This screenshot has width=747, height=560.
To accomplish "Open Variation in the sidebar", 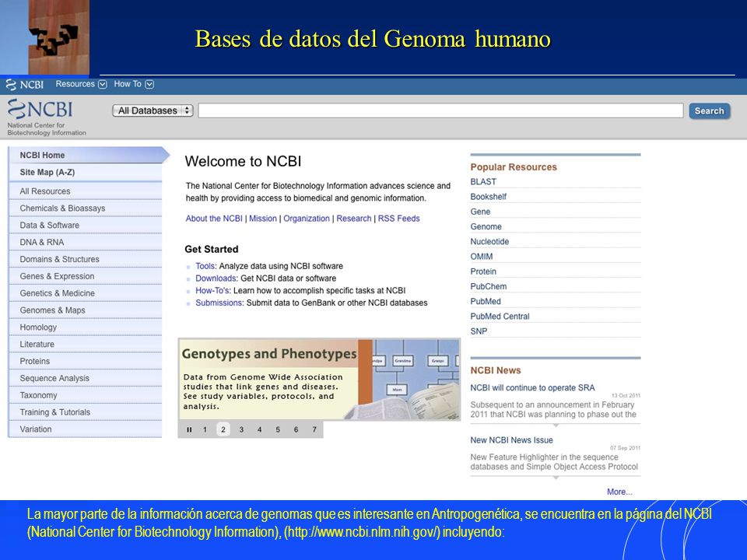I will point(86,429).
